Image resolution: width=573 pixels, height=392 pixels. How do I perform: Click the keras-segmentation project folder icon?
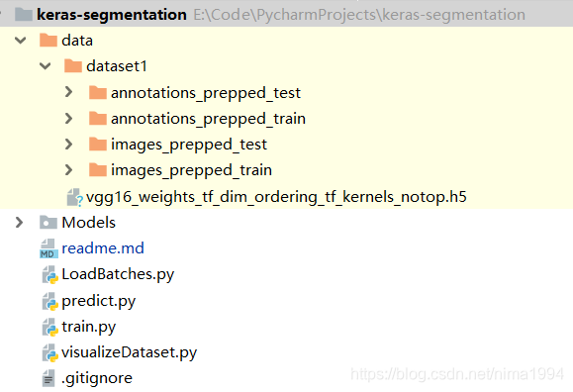click(24, 15)
